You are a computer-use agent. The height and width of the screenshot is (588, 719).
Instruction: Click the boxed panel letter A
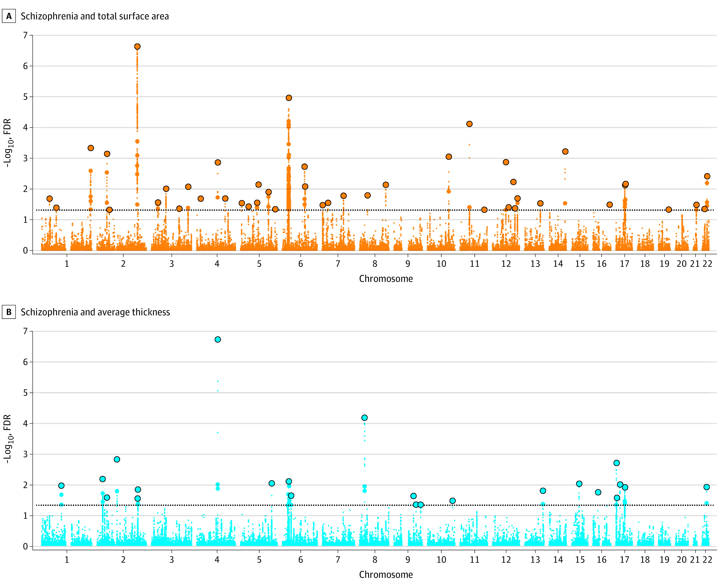pos(9,16)
